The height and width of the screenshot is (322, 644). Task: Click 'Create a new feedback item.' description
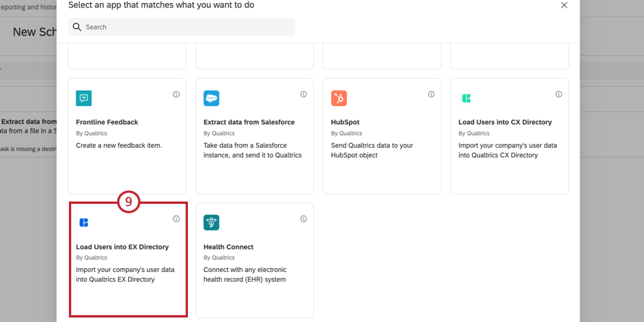(119, 145)
